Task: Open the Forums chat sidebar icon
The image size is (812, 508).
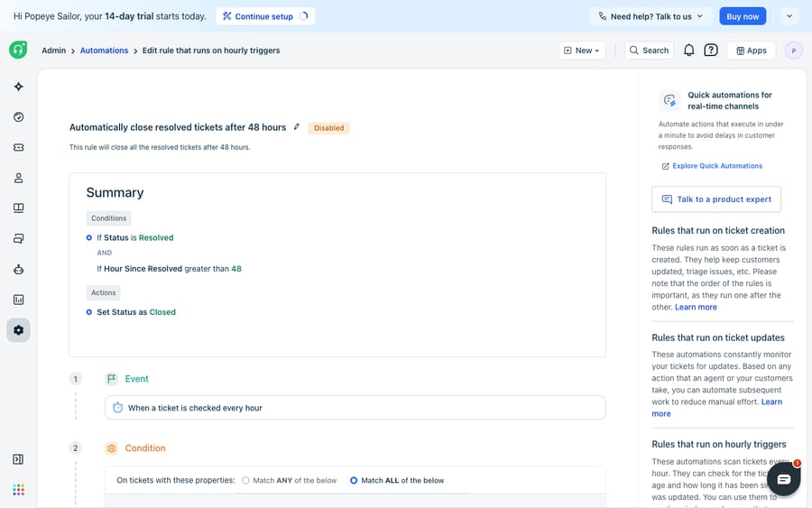Action: coord(19,239)
